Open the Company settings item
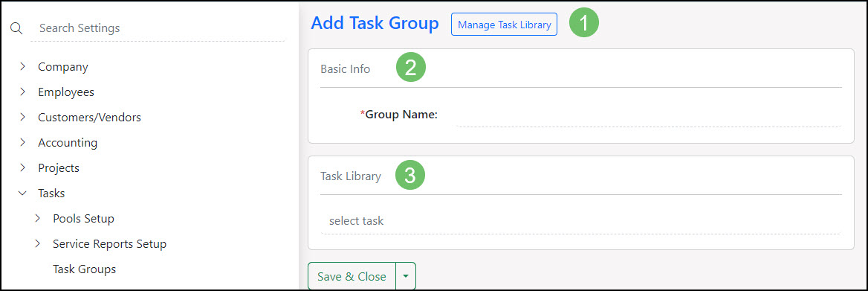Image resolution: width=868 pixels, height=291 pixels. [x=63, y=67]
